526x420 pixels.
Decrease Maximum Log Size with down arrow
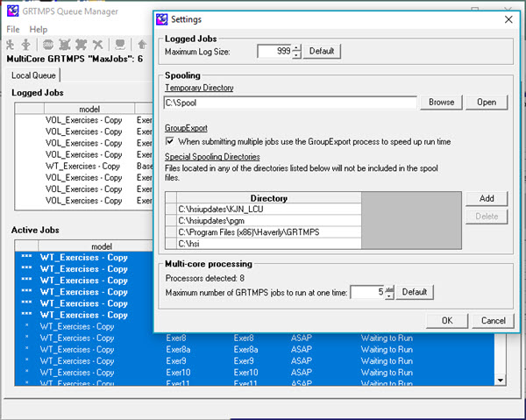(x=296, y=55)
